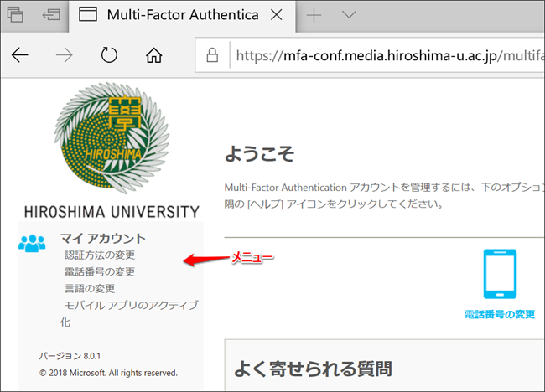The image size is (545, 392).
Task: Click the blue phone icon
Action: click(x=500, y=274)
